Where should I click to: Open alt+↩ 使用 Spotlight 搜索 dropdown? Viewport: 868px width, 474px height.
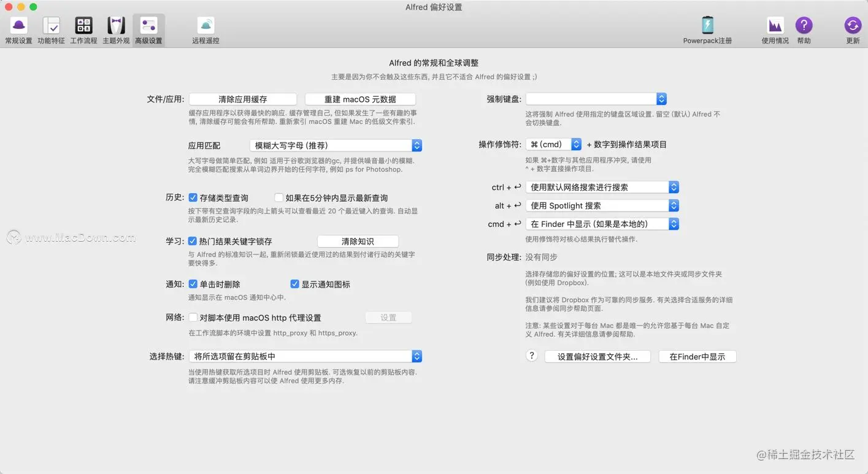(602, 205)
